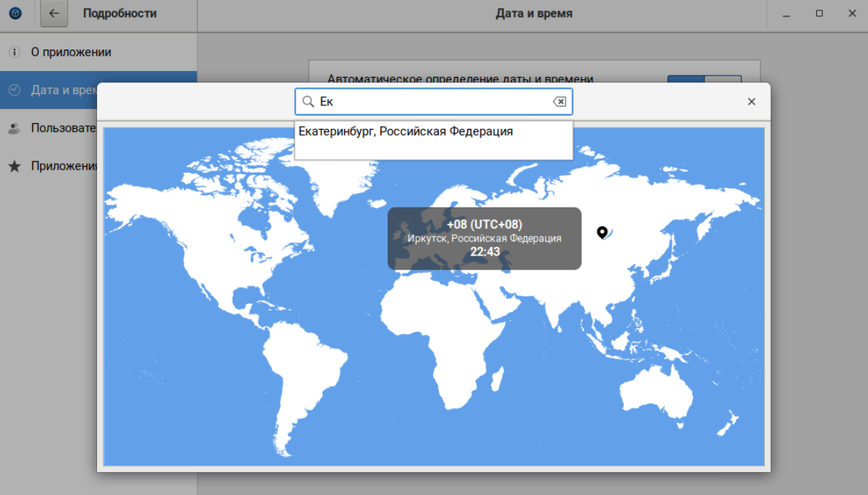
Task: Click the Иркутск UTC+08 timezone tooltip
Action: (x=484, y=238)
